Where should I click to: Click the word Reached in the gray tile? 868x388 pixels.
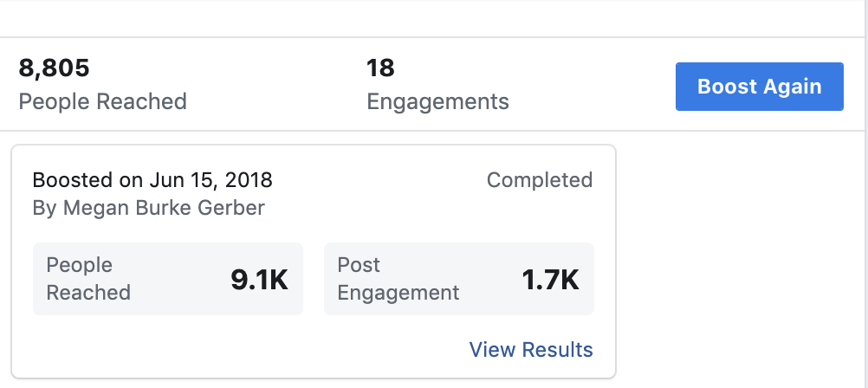[x=88, y=292]
